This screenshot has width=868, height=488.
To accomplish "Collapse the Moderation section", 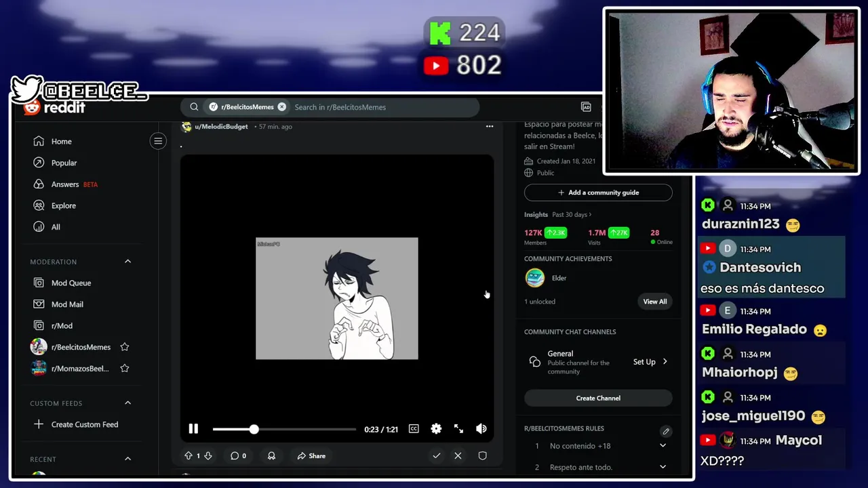I will click(127, 262).
